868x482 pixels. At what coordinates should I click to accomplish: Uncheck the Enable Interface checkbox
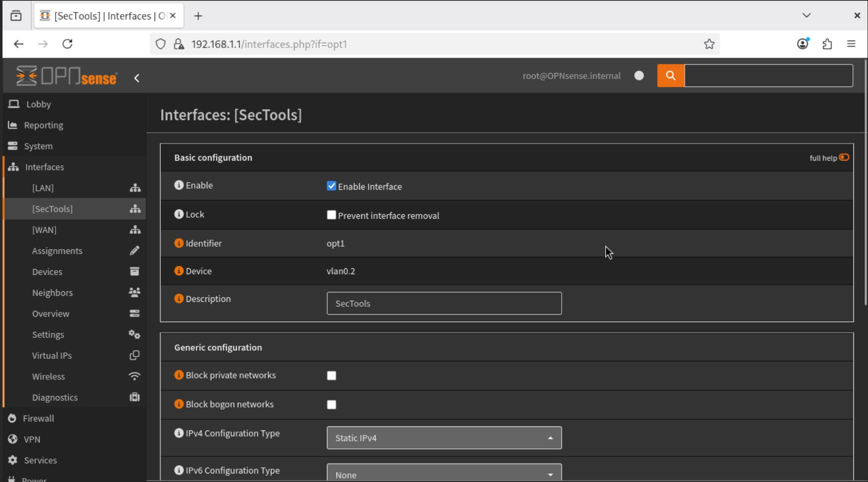click(x=331, y=186)
